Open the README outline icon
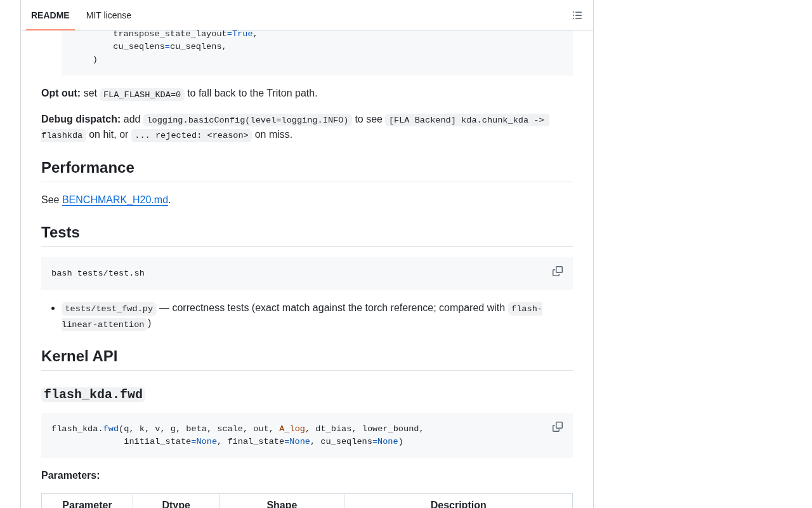Screen dimensions: 812x508 577,15
